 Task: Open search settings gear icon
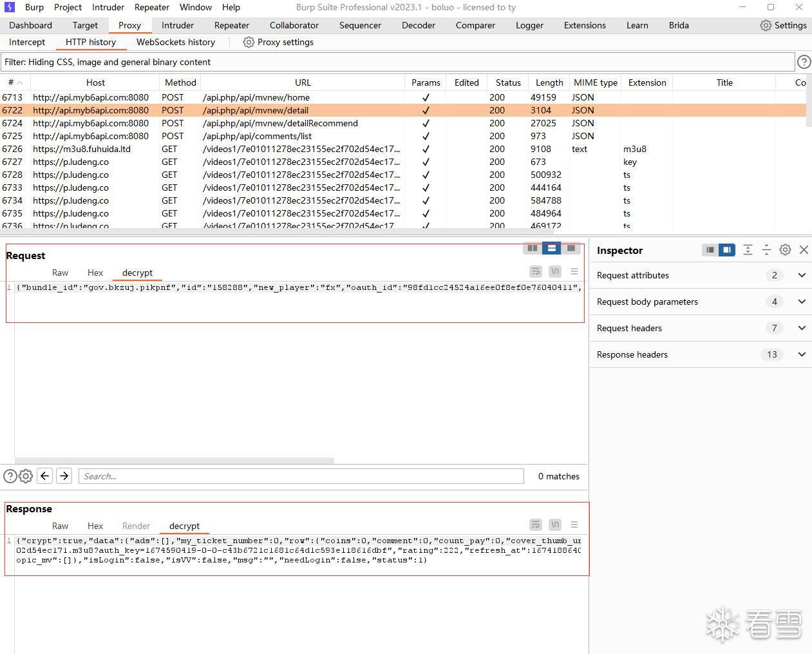coord(26,476)
